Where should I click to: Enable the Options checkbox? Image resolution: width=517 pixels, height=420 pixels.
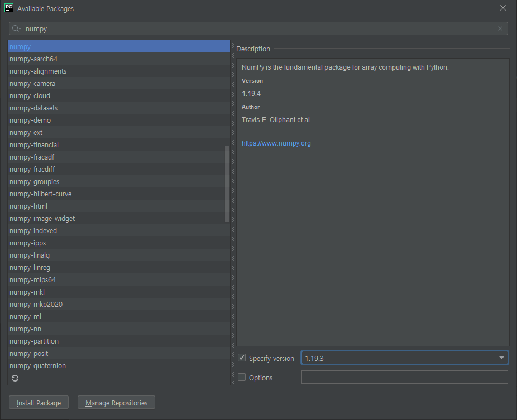coord(242,377)
